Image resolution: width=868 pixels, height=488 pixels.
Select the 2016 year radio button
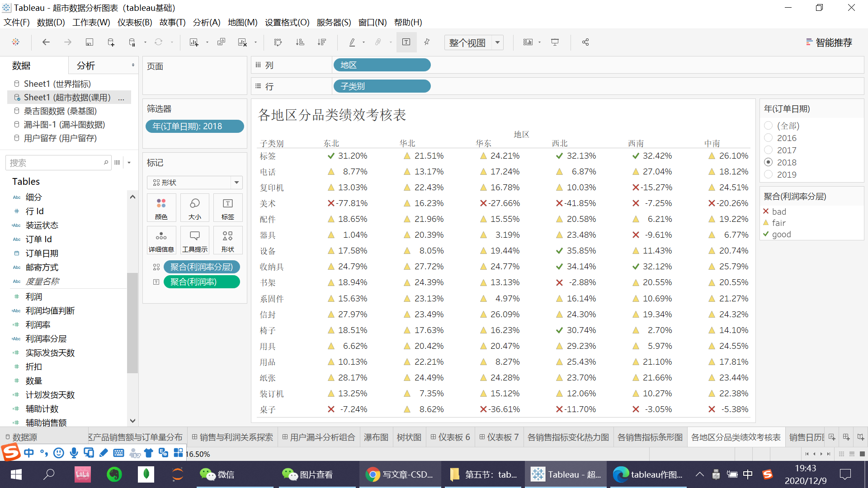pyautogui.click(x=768, y=138)
